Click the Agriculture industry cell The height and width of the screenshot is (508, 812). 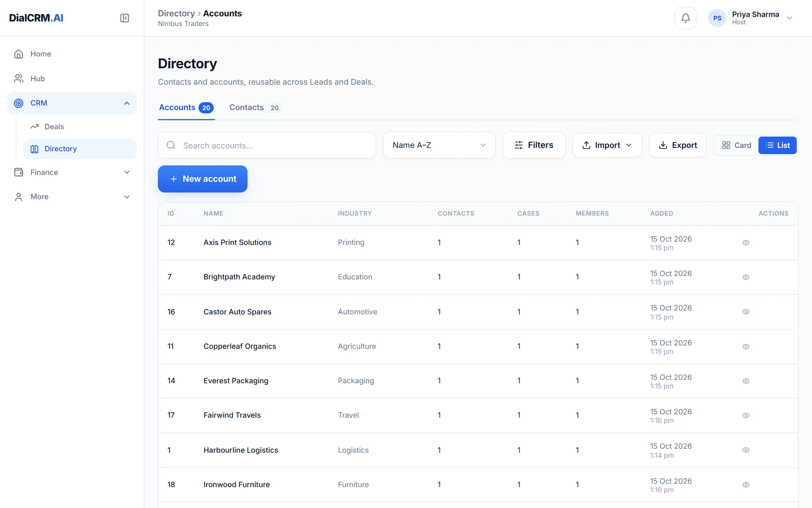pyautogui.click(x=357, y=346)
